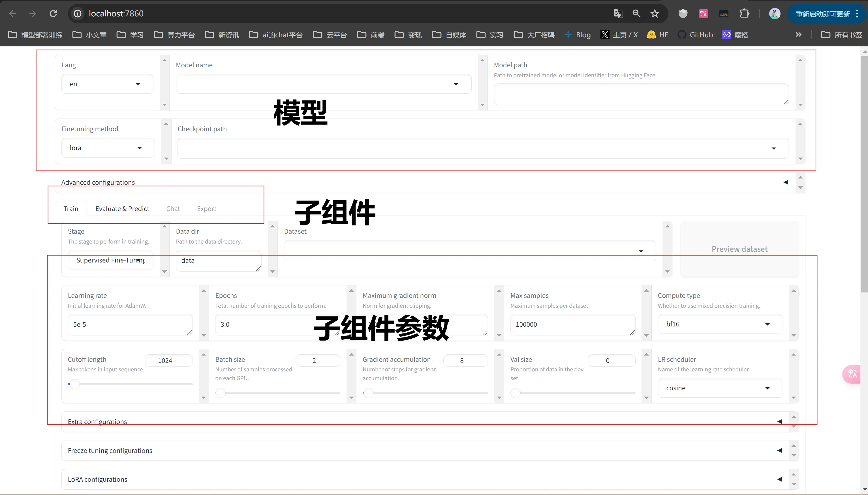Click the Google Translate icon in address bar
The image size is (868, 495).
(618, 14)
